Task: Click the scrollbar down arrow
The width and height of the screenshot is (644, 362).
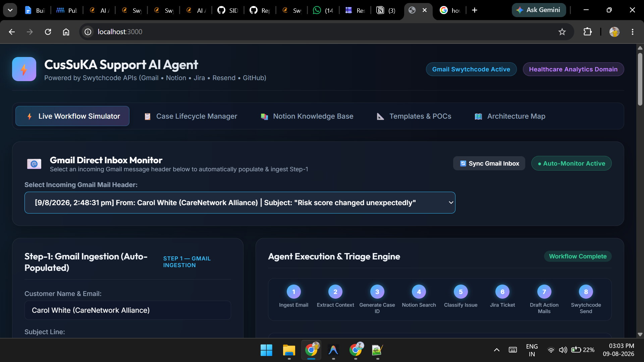Action: [640, 335]
